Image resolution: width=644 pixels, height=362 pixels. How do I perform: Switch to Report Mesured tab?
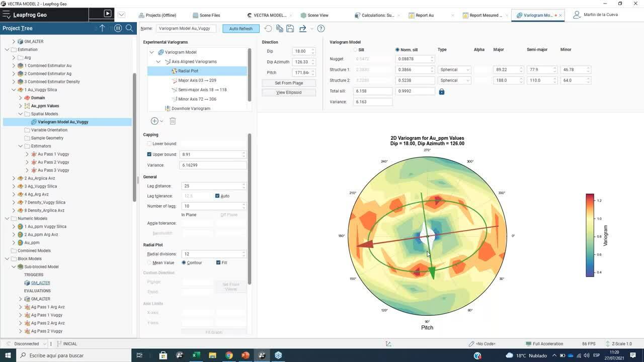click(485, 15)
